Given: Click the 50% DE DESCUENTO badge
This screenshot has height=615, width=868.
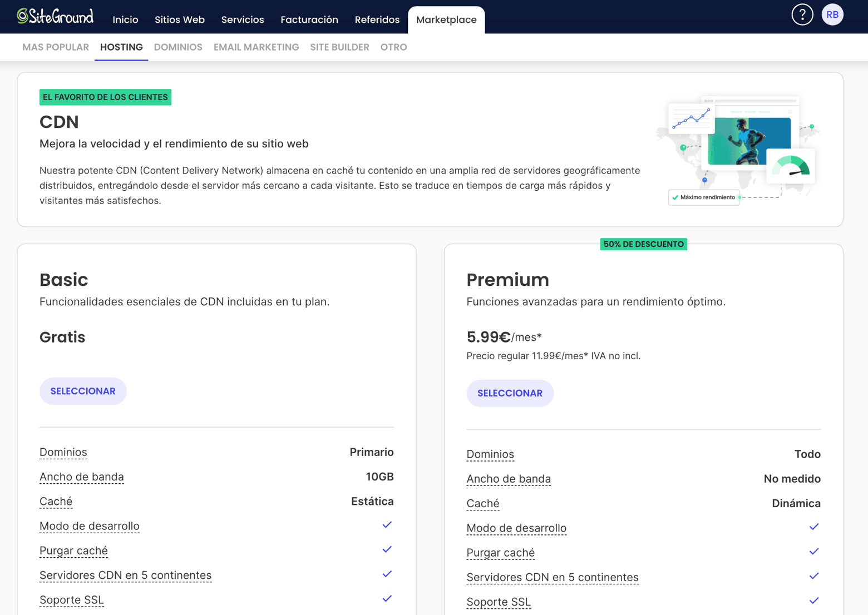Looking at the screenshot, I should coord(643,244).
